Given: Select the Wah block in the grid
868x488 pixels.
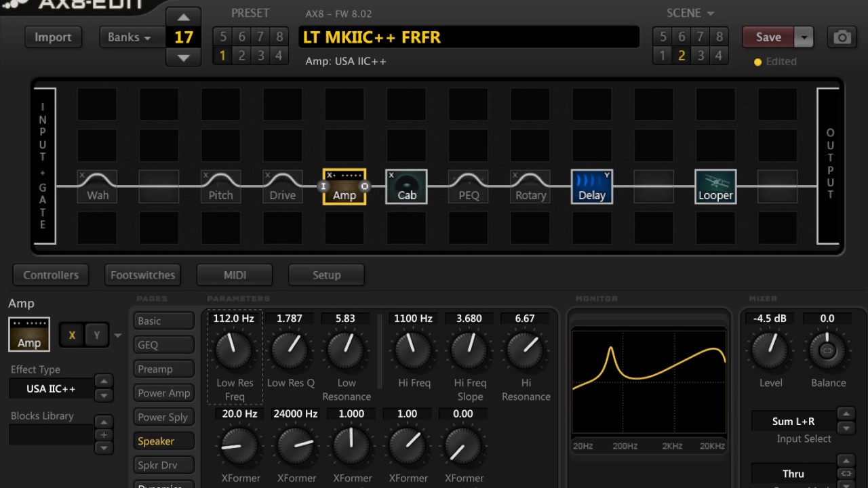Looking at the screenshot, I should pyautogui.click(x=97, y=187).
